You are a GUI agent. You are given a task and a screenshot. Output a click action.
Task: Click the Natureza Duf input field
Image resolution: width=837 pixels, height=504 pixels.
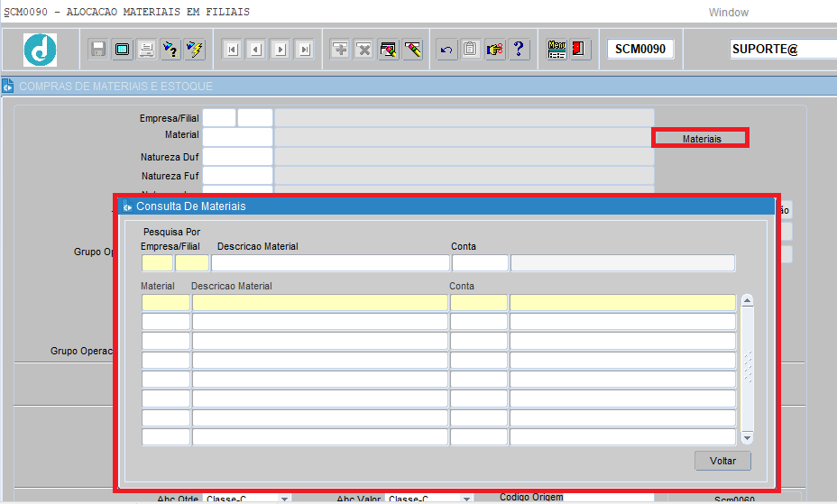[x=237, y=157]
